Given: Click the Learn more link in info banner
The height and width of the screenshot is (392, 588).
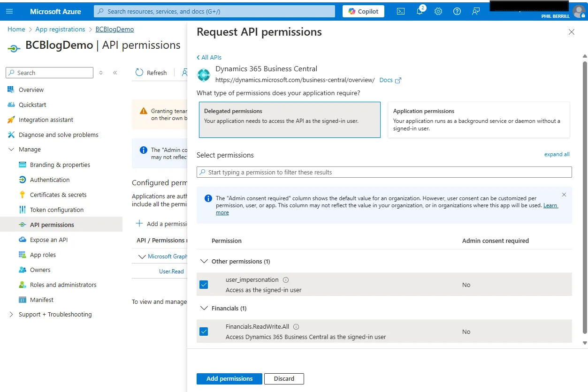Looking at the screenshot, I should (551, 205).
